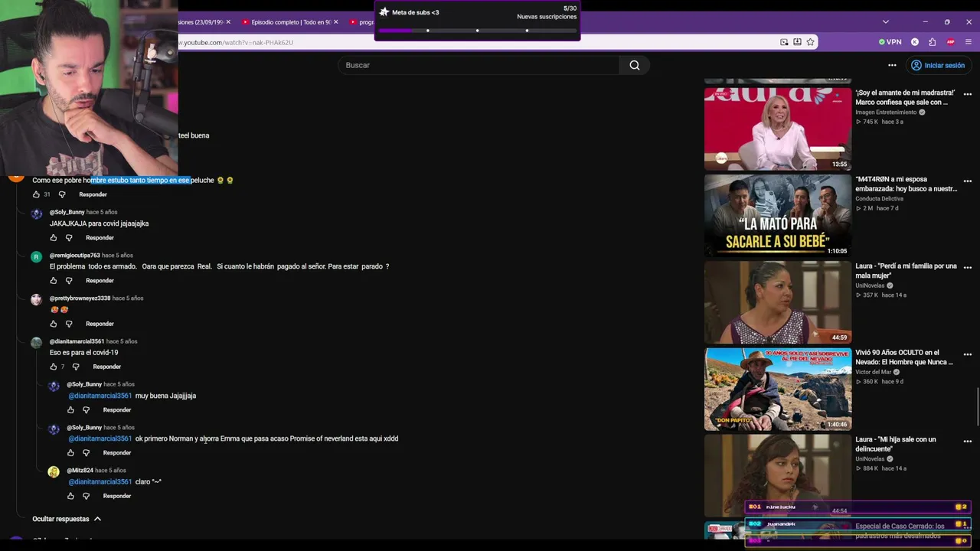980x551 pixels.
Task: Switch to the tab ending in (23/09/199
Action: (x=201, y=22)
